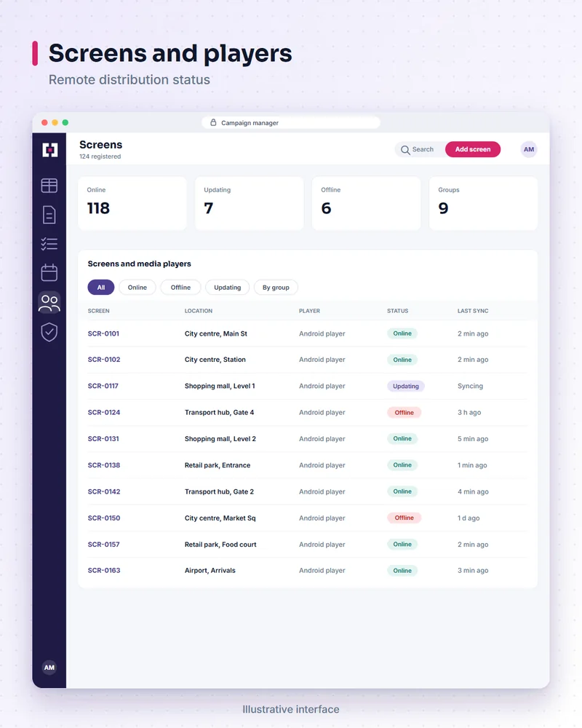Open the Updating 7 stat card
This screenshot has height=728, width=582.
pos(250,203)
